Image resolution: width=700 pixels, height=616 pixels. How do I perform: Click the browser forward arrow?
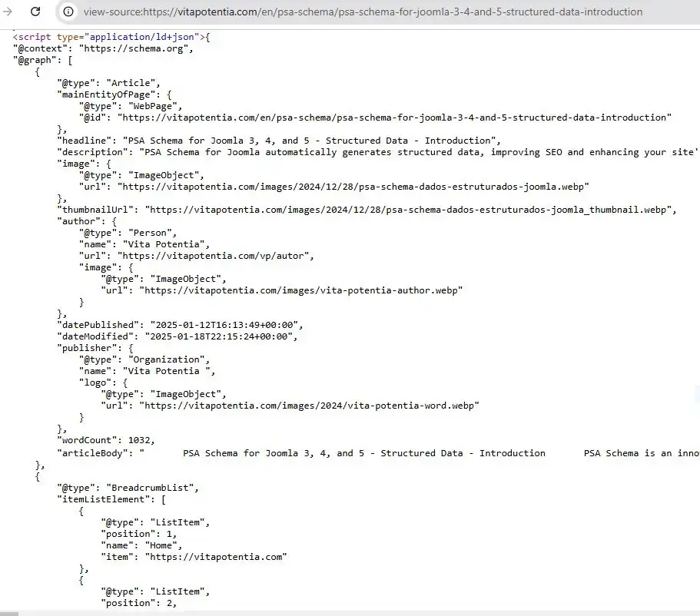tap(8, 12)
